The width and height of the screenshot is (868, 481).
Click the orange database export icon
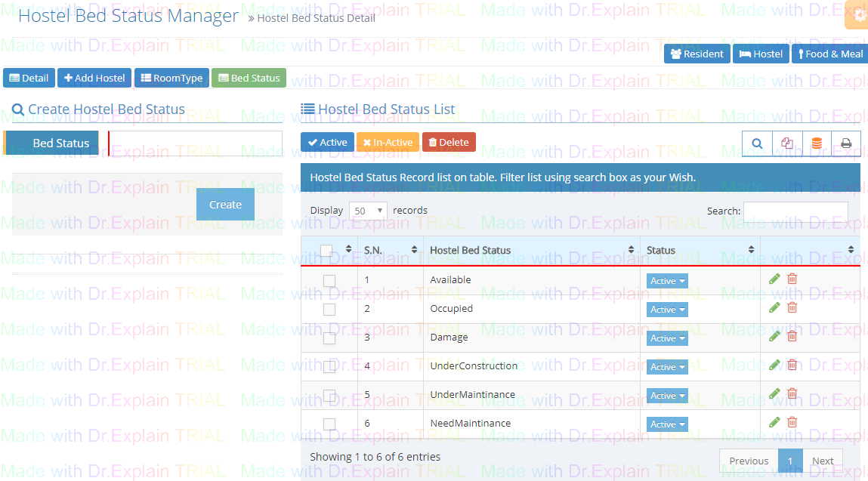pyautogui.click(x=817, y=143)
